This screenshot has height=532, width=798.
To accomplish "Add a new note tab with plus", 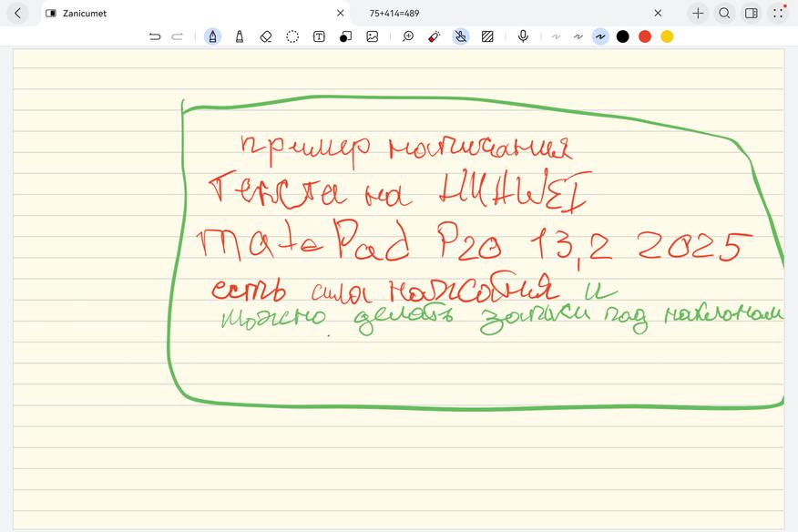I will (698, 14).
